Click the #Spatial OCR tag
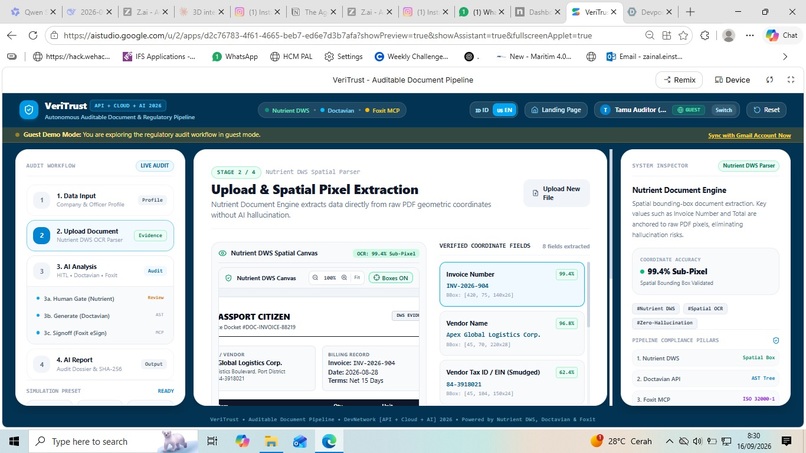The image size is (806, 453). coord(705,309)
